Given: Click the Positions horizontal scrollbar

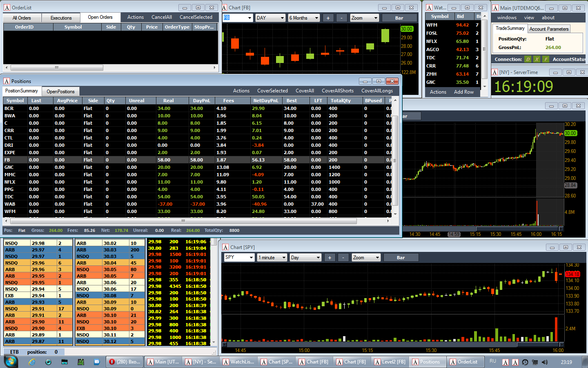Looking at the screenshot, I should [183, 221].
